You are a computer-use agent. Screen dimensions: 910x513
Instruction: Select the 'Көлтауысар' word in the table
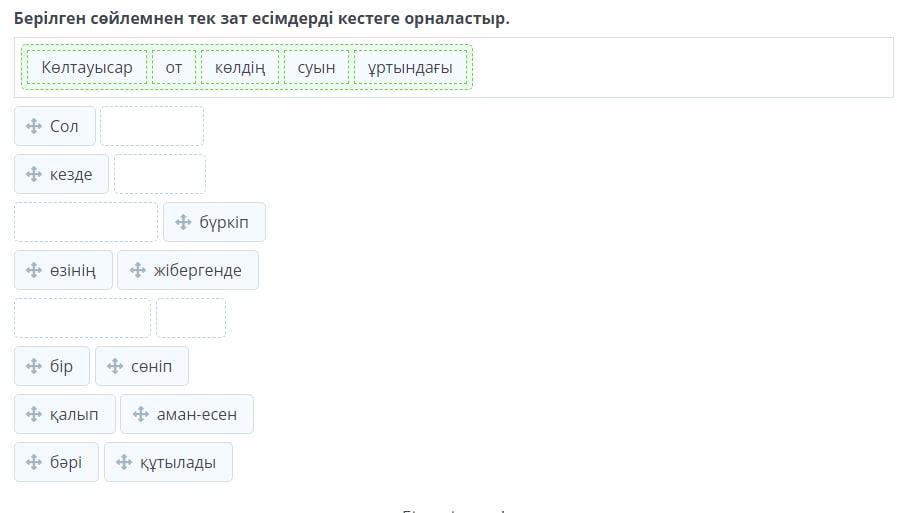(87, 67)
